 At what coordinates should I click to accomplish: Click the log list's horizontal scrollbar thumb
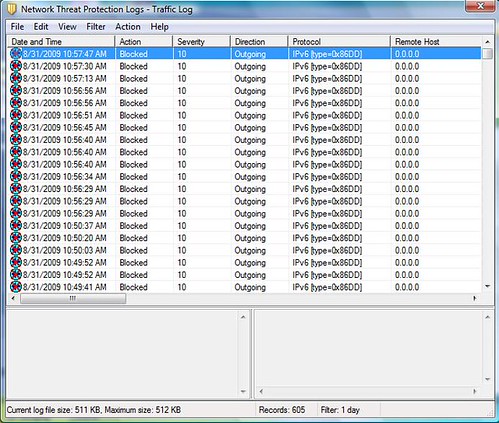point(73,298)
